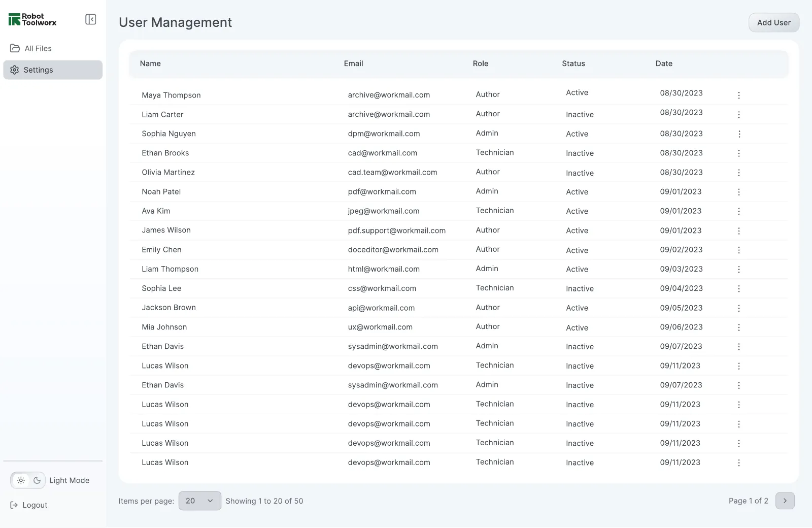Click the 09/05/2023 date cell
812x528 pixels.
[681, 308]
